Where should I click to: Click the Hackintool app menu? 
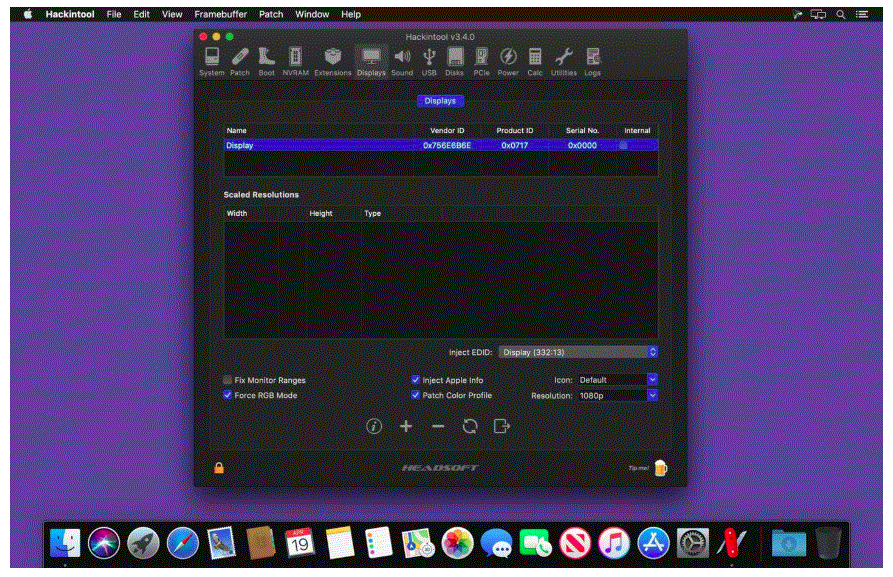click(70, 14)
